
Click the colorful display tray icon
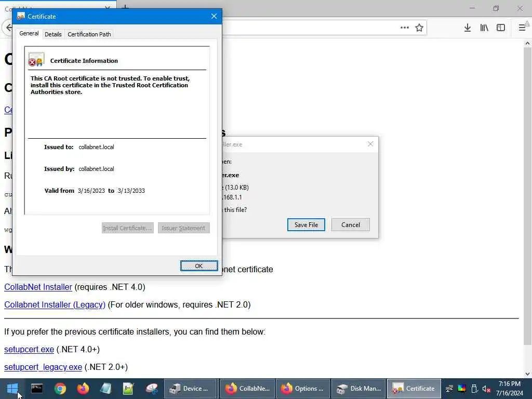pos(462,389)
